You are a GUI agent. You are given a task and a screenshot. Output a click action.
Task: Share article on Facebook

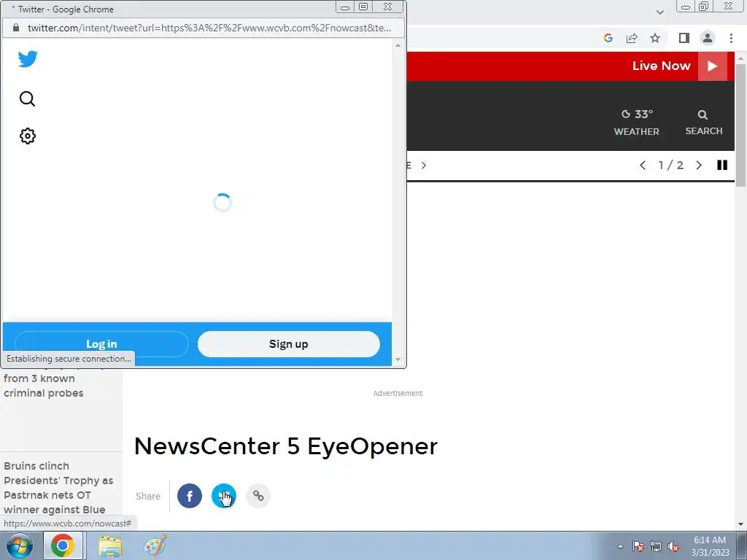190,496
